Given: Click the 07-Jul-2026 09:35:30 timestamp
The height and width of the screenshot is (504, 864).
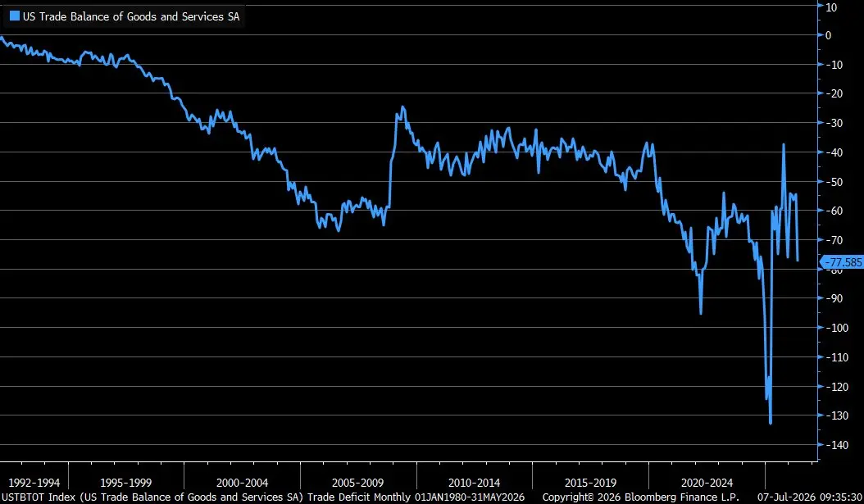Looking at the screenshot, I should pyautogui.click(x=810, y=497).
